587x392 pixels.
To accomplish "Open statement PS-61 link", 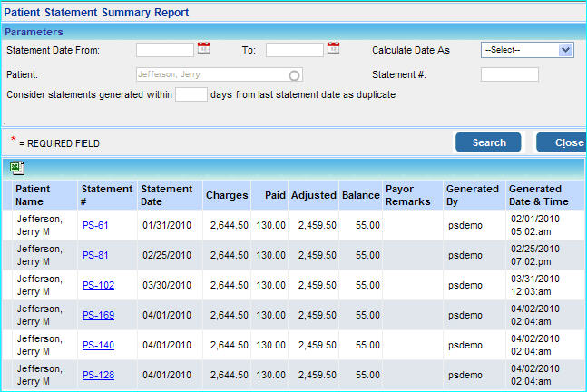I will pyautogui.click(x=95, y=226).
